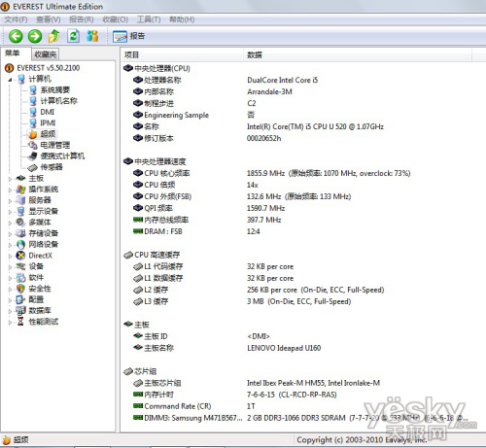
Task: Select the 处理器名称 row
Action: click(x=226, y=80)
